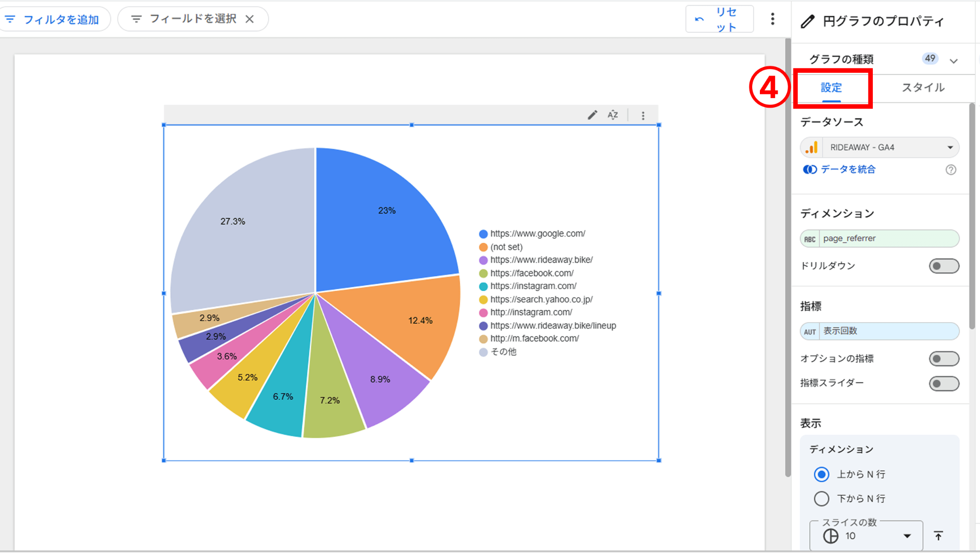Click the canvas vertical scrollbar
This screenshot has height=553, width=980.
788,259
